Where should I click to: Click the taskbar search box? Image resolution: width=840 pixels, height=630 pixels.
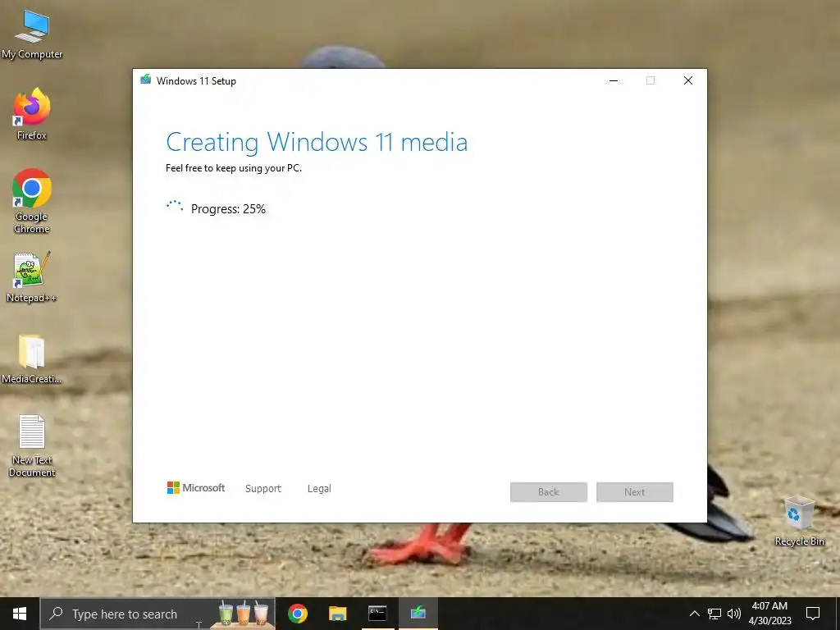(158, 614)
